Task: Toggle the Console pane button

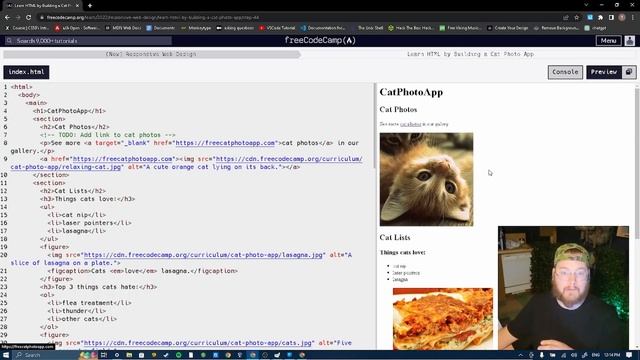Action: click(x=565, y=72)
